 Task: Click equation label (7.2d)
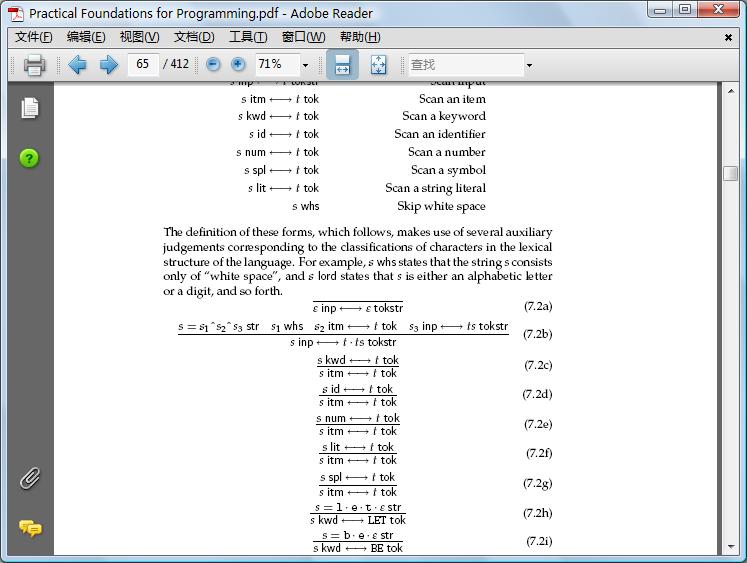tap(537, 394)
